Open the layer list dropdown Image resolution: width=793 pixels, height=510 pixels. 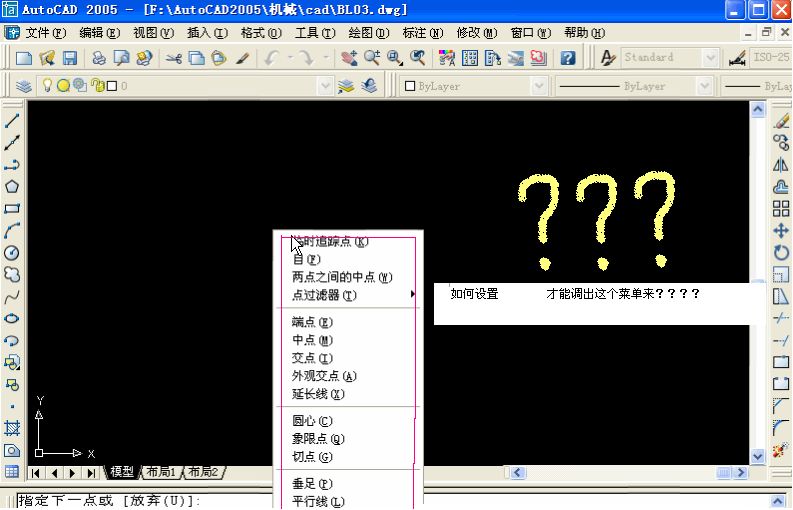click(325, 86)
